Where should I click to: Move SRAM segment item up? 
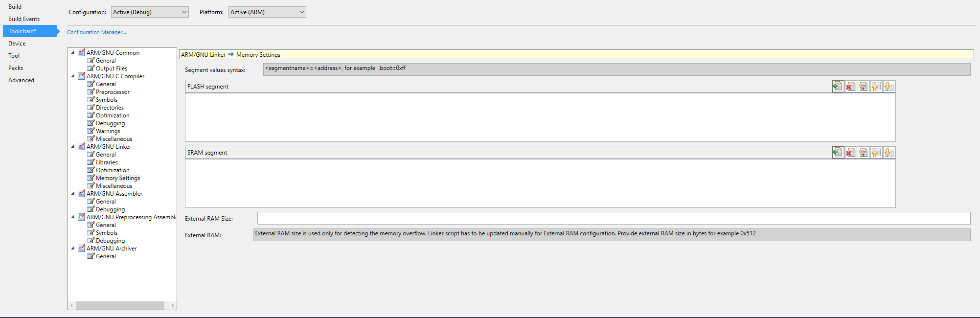click(x=876, y=153)
